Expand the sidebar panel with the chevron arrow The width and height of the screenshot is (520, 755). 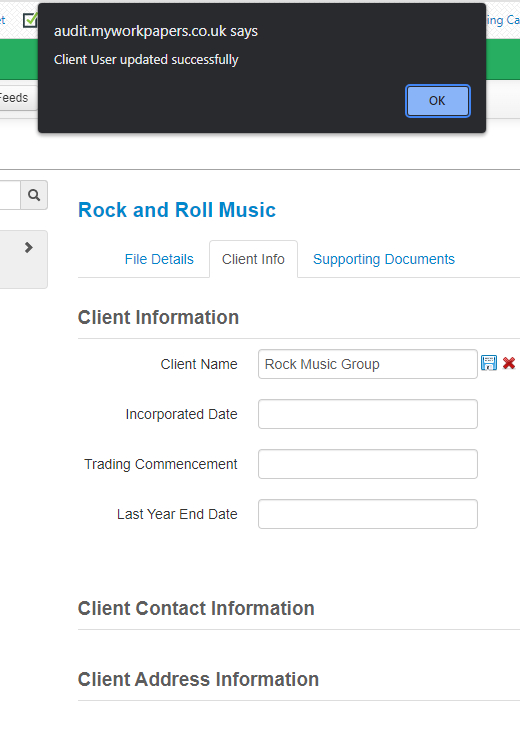pos(28,247)
